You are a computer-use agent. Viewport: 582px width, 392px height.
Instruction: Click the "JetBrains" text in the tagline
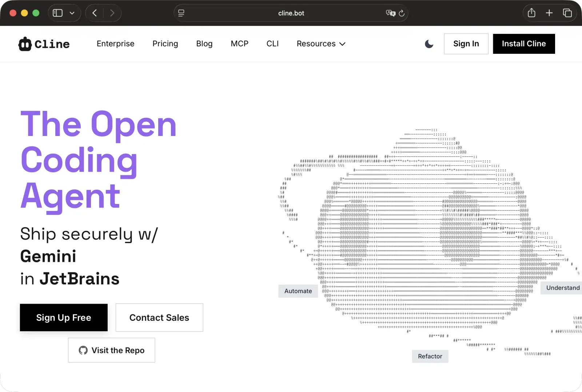pyautogui.click(x=79, y=279)
